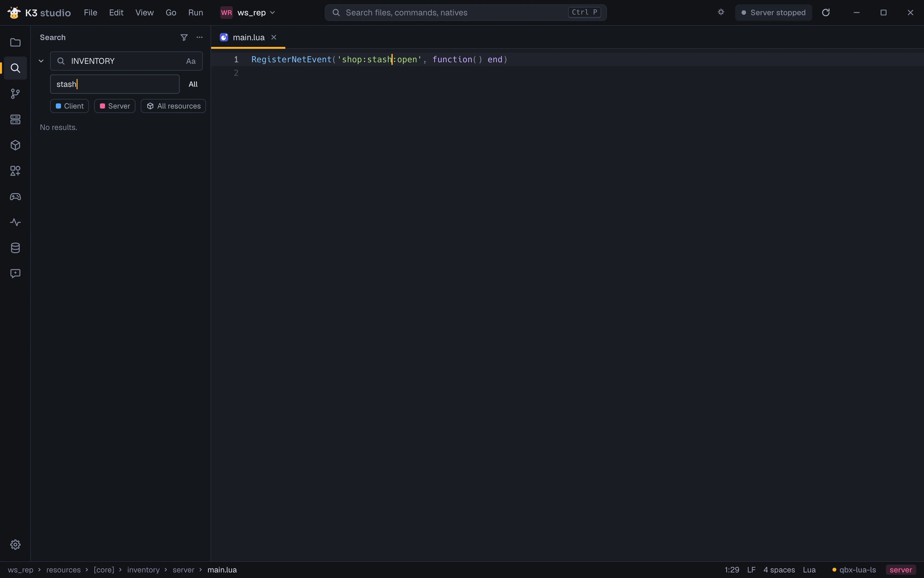Toggle the All resources filter
This screenshot has width=924, height=578.
click(173, 106)
